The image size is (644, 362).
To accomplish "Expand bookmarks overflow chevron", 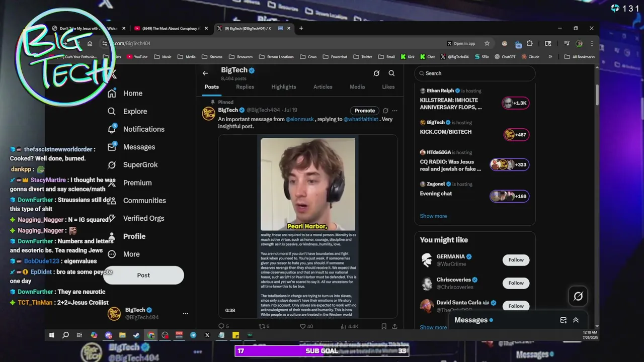I will (x=550, y=57).
